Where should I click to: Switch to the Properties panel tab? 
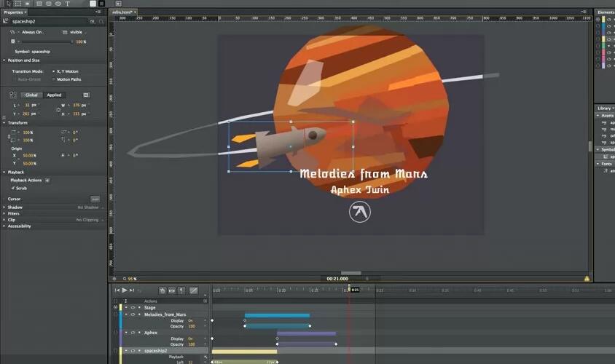(x=13, y=12)
